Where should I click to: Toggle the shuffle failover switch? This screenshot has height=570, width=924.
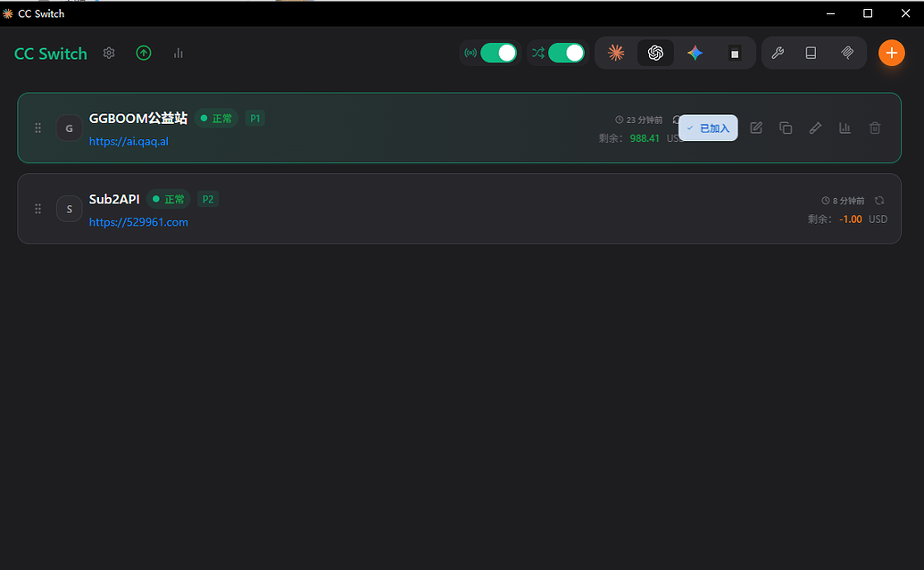pyautogui.click(x=566, y=53)
